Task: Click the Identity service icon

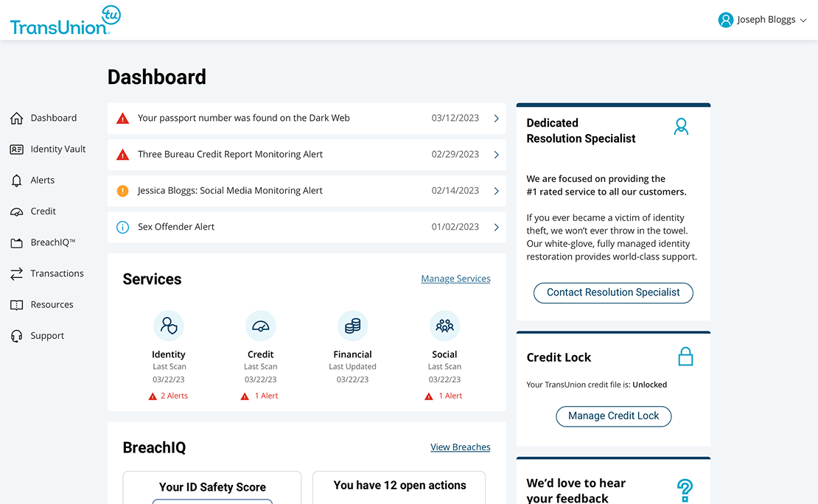Action: [x=169, y=326]
